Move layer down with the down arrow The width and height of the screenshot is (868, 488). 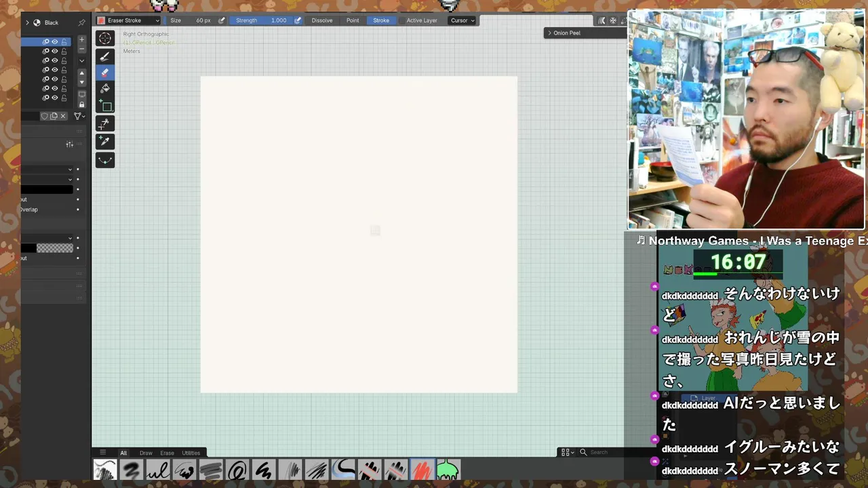(x=82, y=82)
